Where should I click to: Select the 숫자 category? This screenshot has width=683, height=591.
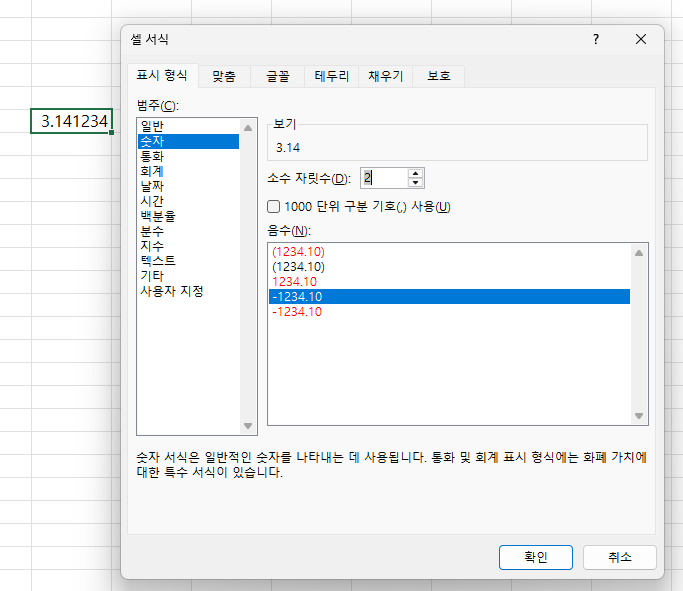[189, 141]
